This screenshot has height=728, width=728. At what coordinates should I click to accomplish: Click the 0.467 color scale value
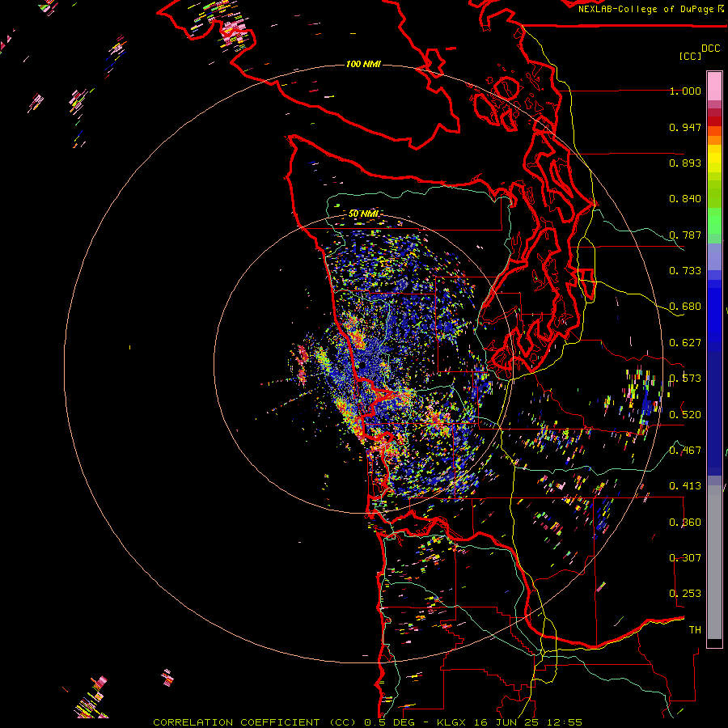point(685,451)
